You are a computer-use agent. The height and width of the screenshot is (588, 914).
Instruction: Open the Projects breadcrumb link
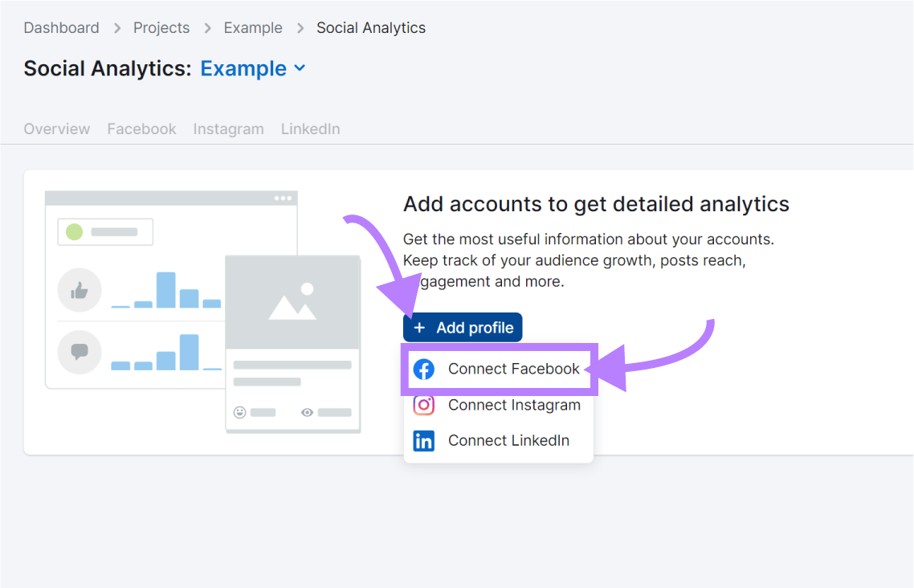pyautogui.click(x=161, y=27)
